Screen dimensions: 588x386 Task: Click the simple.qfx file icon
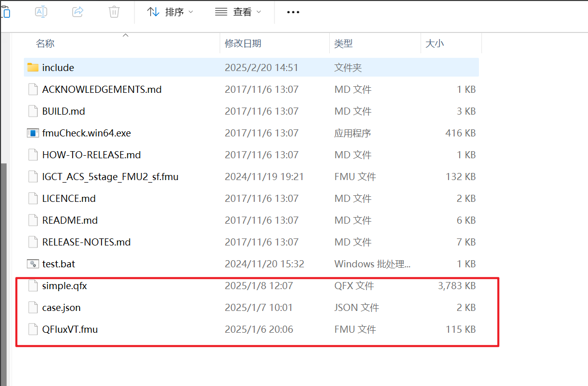click(33, 286)
